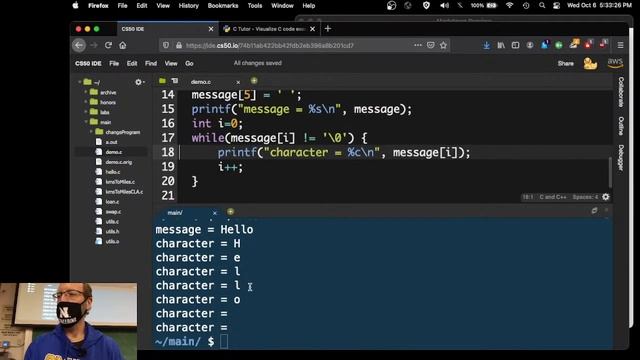Save page to Pocket icon
This screenshot has width=640, height=360.
tap(431, 45)
